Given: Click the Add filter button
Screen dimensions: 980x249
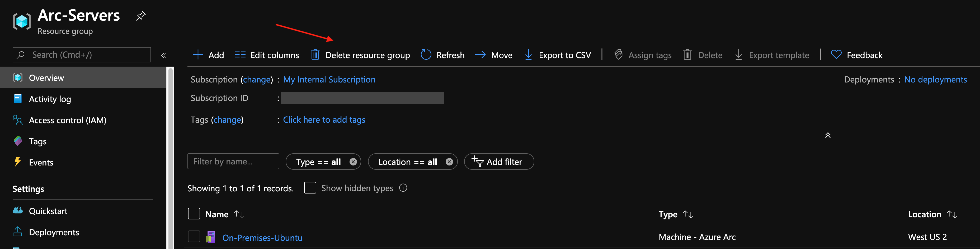Looking at the screenshot, I should point(499,162).
